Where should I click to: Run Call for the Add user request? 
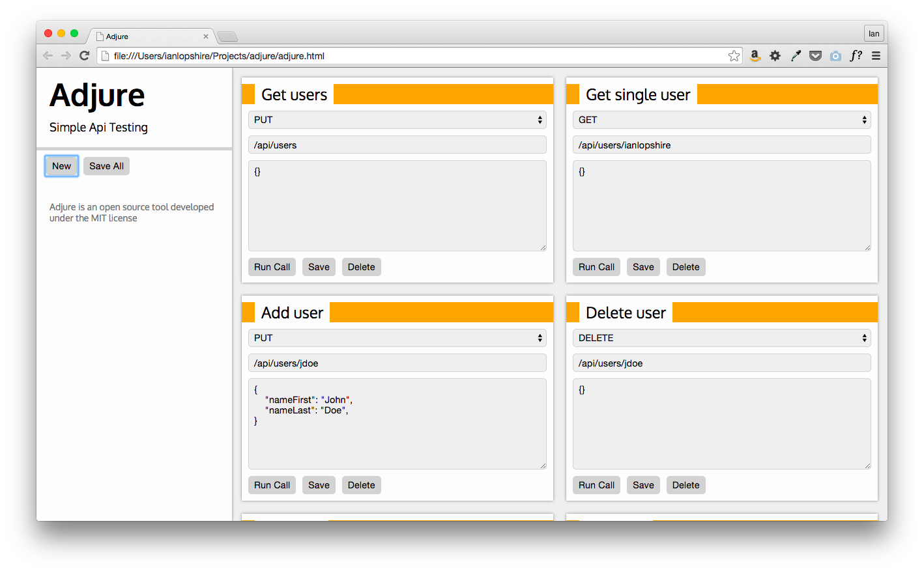pyautogui.click(x=272, y=484)
